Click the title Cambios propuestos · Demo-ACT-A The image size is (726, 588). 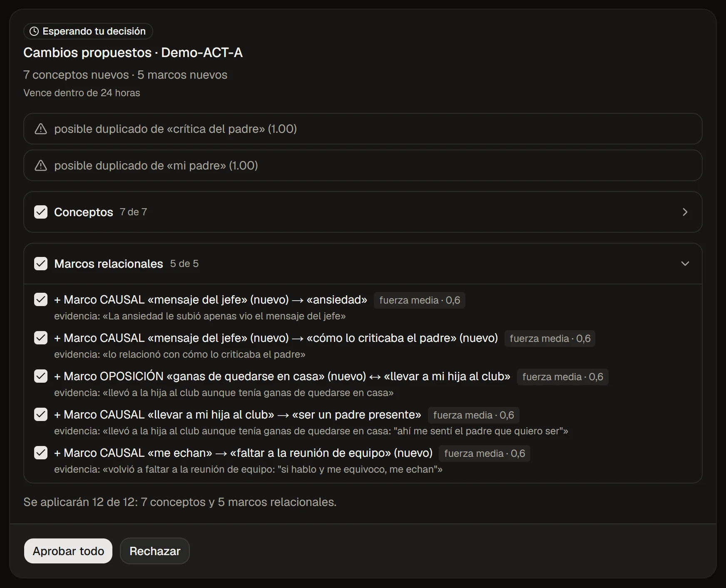133,52
